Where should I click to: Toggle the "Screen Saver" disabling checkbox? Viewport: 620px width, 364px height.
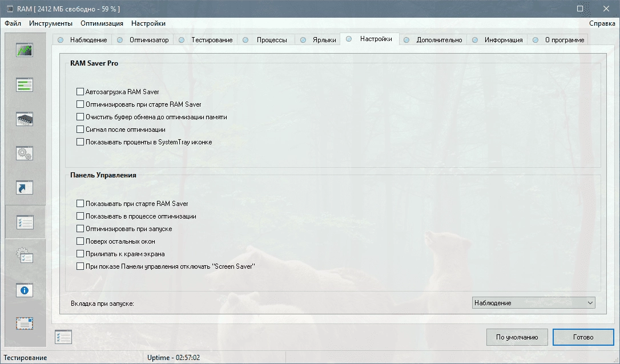80,266
